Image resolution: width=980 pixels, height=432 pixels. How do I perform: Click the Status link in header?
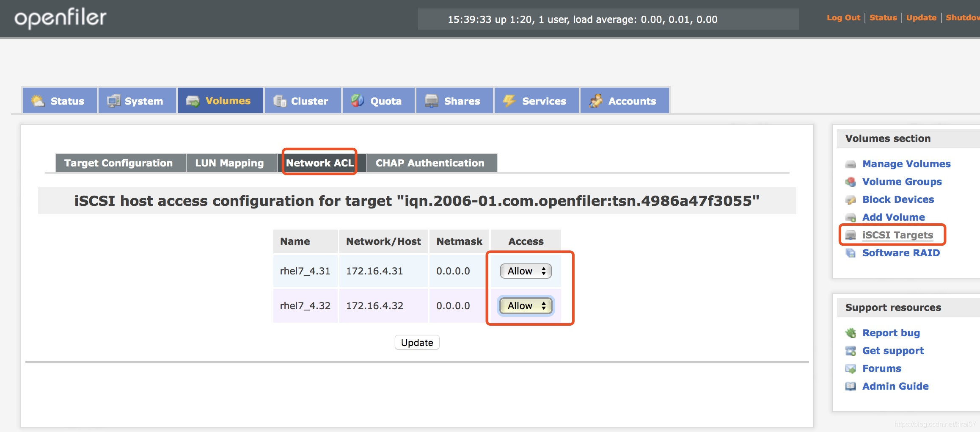click(883, 18)
